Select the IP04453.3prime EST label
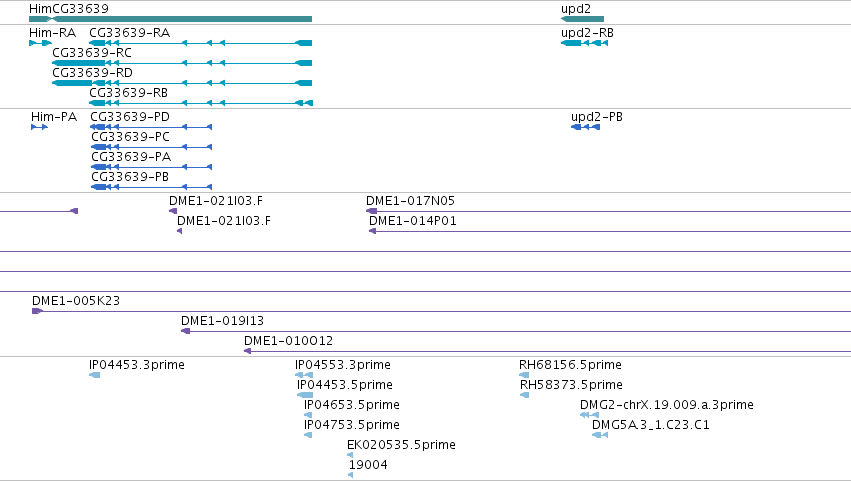 tap(137, 365)
